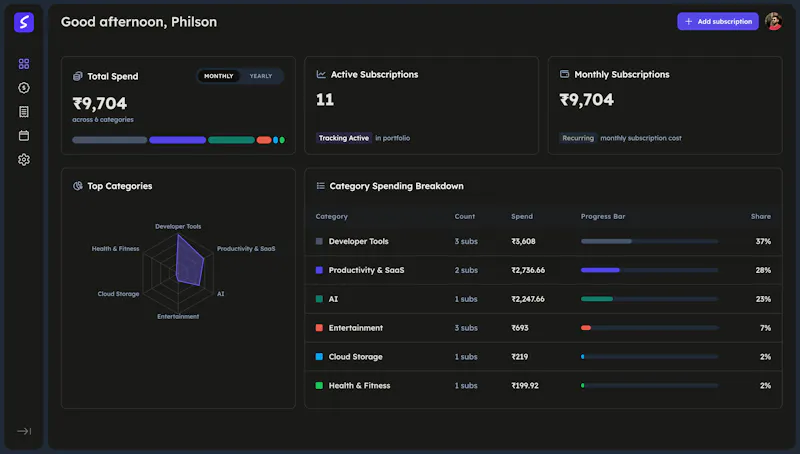The height and width of the screenshot is (454, 800).
Task: Click the Cloud Storage progress bar
Action: coord(649,357)
